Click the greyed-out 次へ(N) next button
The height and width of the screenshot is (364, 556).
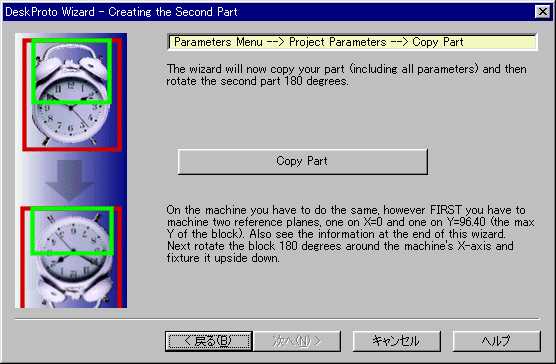coord(297,341)
